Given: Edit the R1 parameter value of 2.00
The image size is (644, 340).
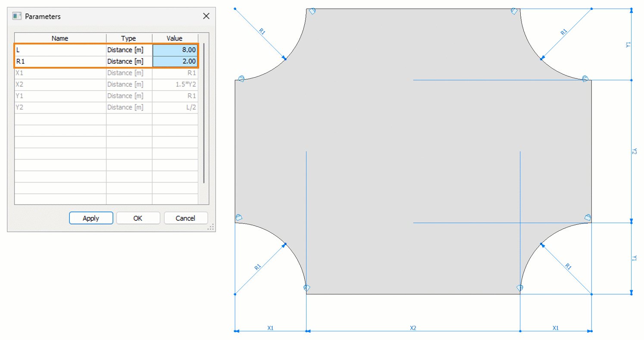Looking at the screenshot, I should 175,61.
